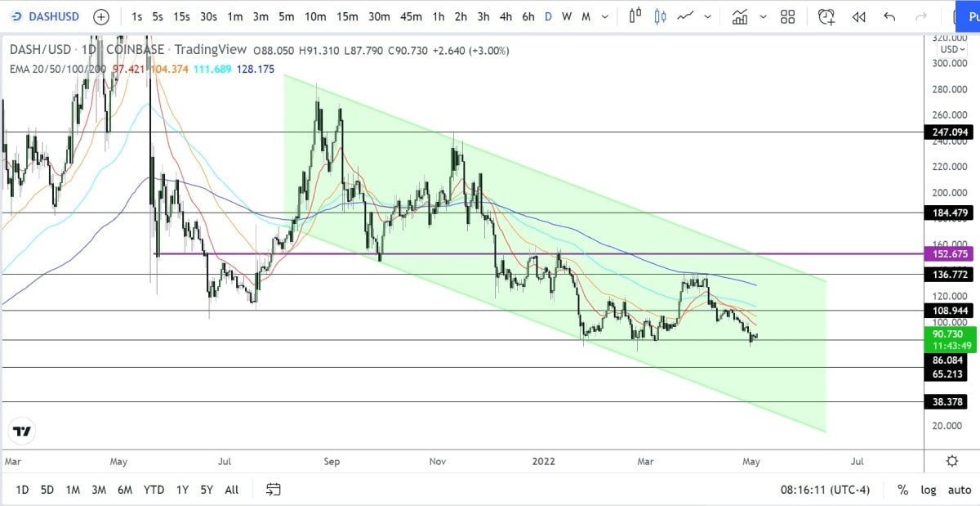Viewport: 980px width, 506px height.
Task: Select the 247.094 horizontal line label
Action: (x=948, y=132)
